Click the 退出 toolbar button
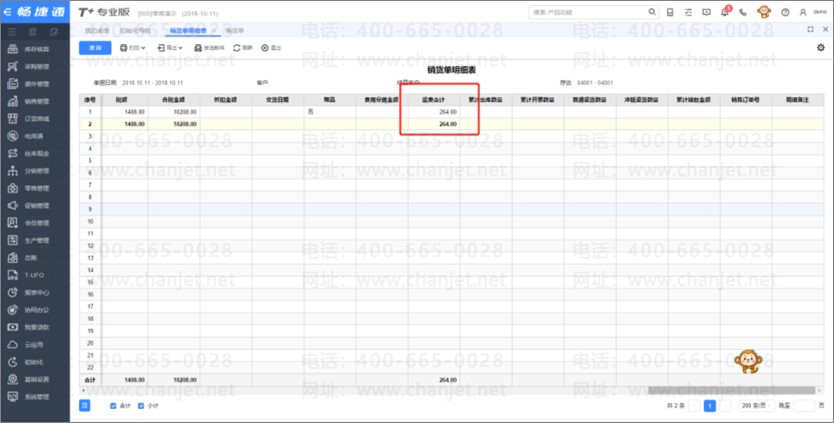 (x=271, y=48)
